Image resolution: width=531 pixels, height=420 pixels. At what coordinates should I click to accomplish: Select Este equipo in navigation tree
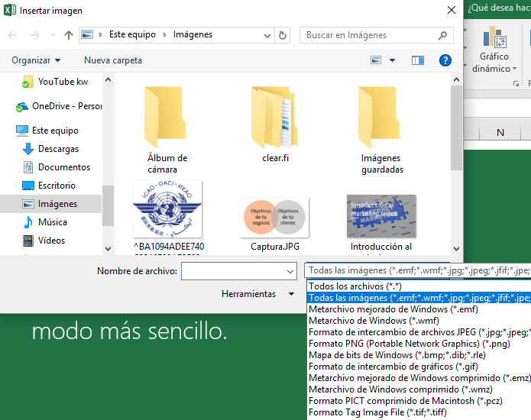(47, 131)
